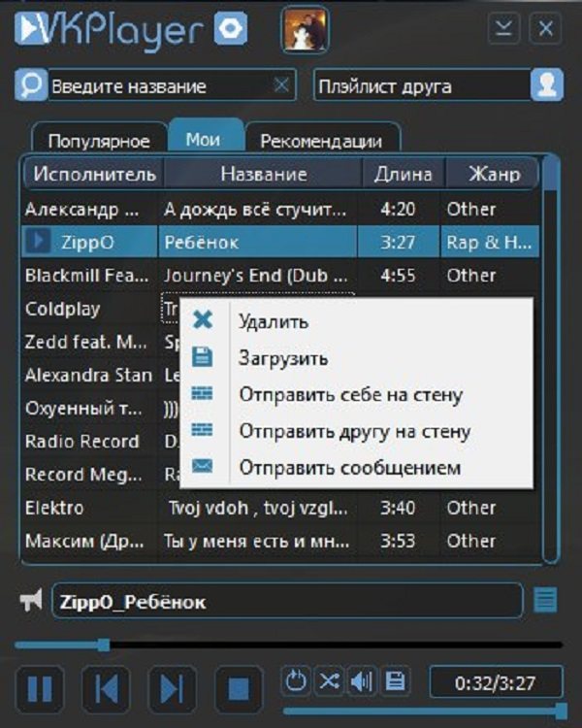Image resolution: width=582 pixels, height=728 pixels.
Task: Sort by Жанр column header
Action: point(494,174)
